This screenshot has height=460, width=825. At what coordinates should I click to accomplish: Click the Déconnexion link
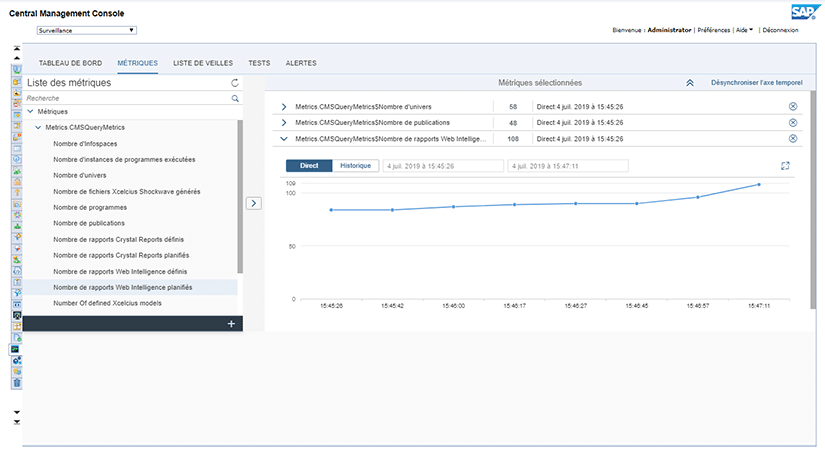tap(780, 30)
